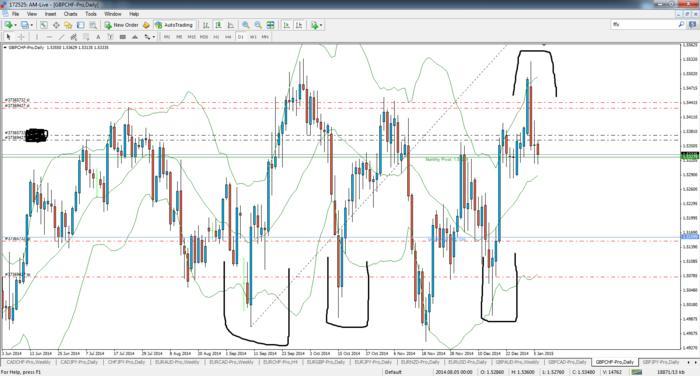Select the GBPCHF-Pro,Daily chart tab
This screenshot has width=700, height=376.
coord(615,362)
